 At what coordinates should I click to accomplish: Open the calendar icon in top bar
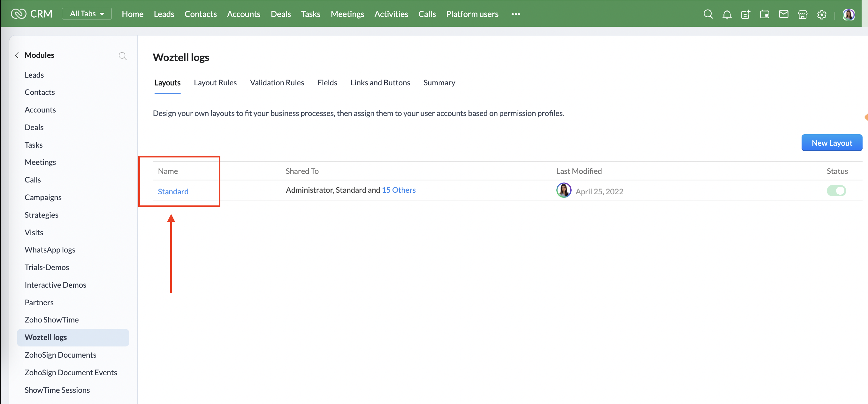(765, 14)
